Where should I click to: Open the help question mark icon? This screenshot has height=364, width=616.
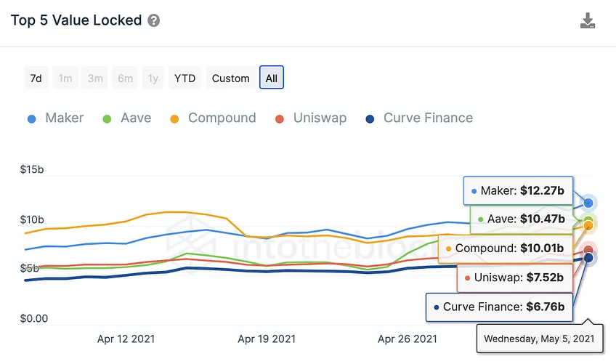pos(153,20)
